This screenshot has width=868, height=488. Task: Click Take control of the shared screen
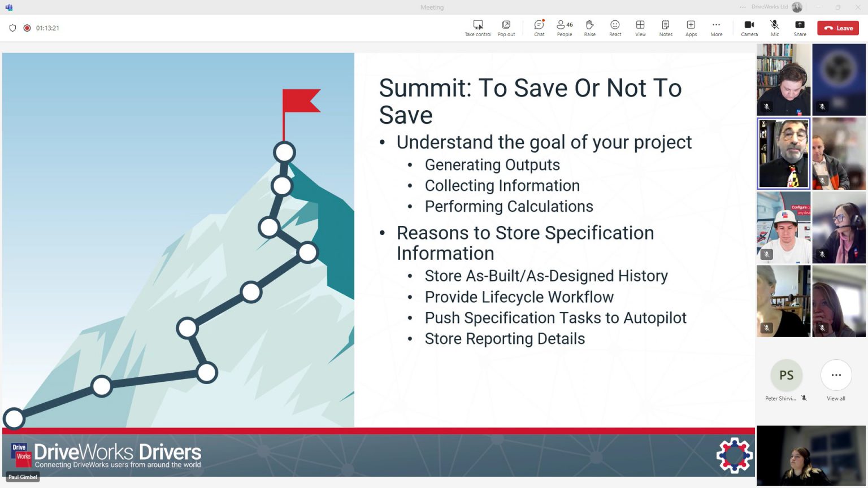click(478, 28)
